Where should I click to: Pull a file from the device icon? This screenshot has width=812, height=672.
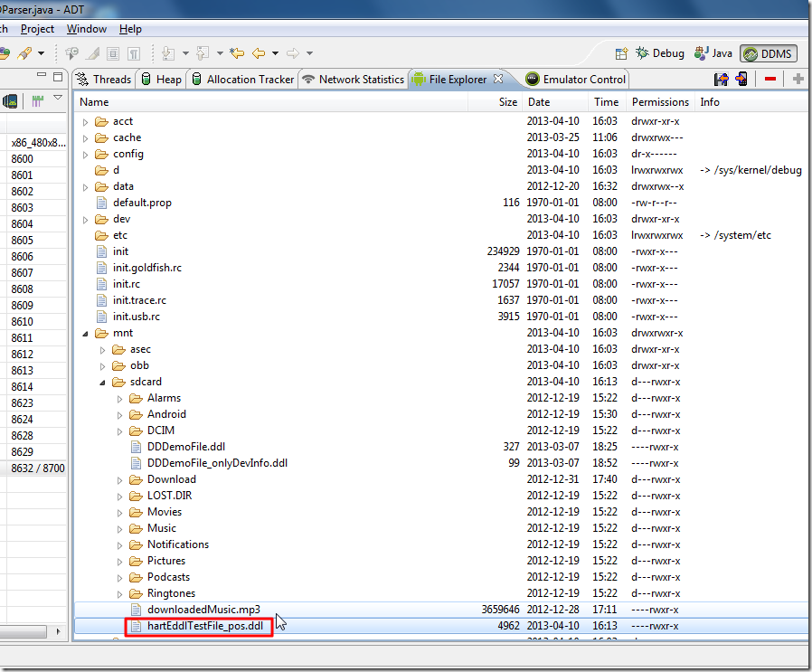click(721, 80)
